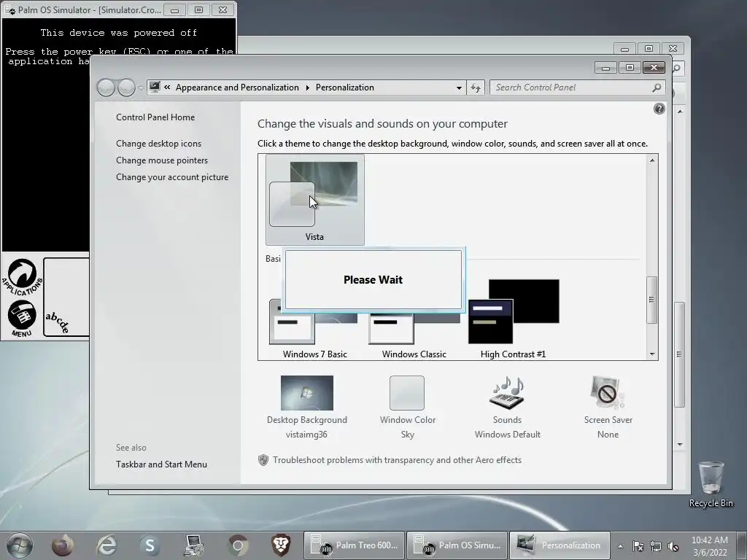747x560 pixels.
Task: Open recent pages dropdown arrow
Action: (141, 88)
